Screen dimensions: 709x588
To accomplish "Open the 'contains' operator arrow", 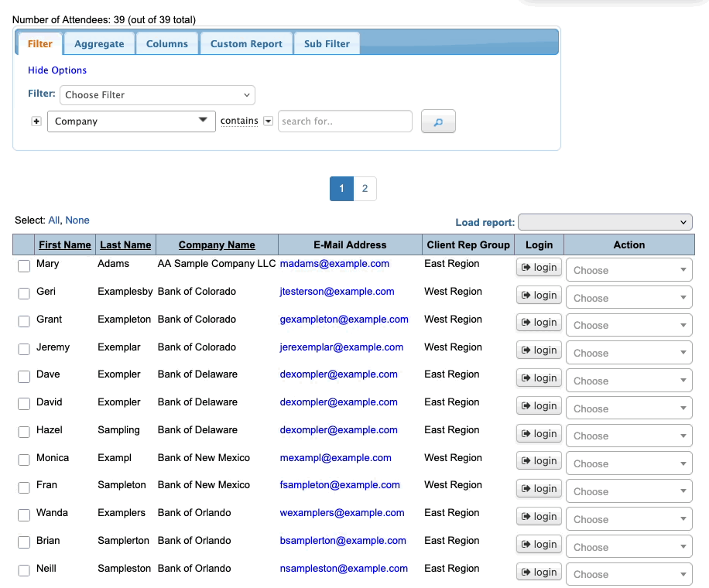I will click(x=269, y=121).
